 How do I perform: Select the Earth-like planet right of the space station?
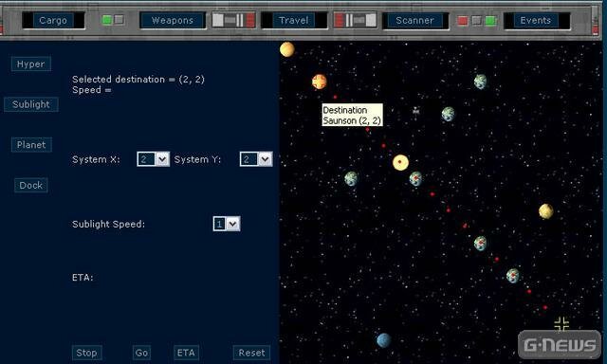tap(449, 114)
